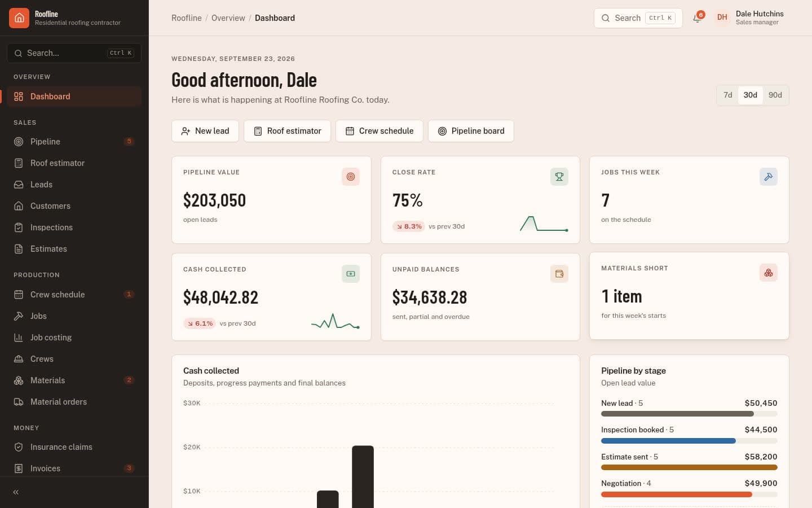This screenshot has height=508, width=812.
Task: Open Crew schedule in the sidebar
Action: point(74,295)
